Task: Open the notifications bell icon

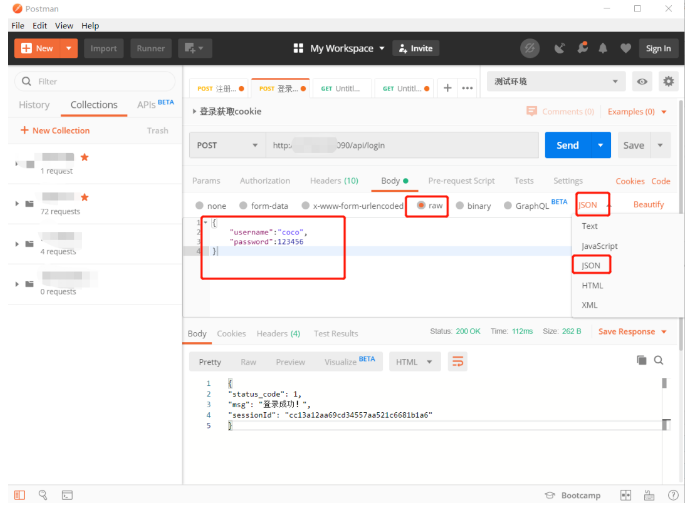Action: coord(603,48)
